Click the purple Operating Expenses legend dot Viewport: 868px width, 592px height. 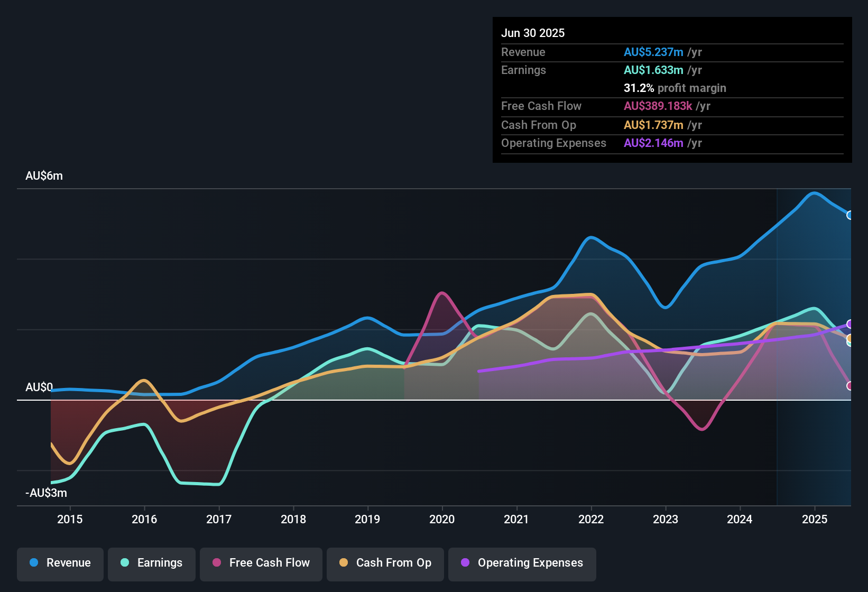[465, 563]
